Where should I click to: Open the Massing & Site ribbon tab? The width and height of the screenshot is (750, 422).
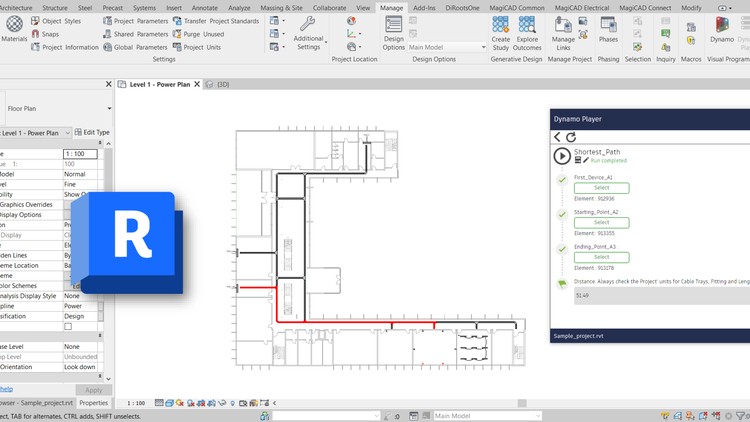pos(281,8)
